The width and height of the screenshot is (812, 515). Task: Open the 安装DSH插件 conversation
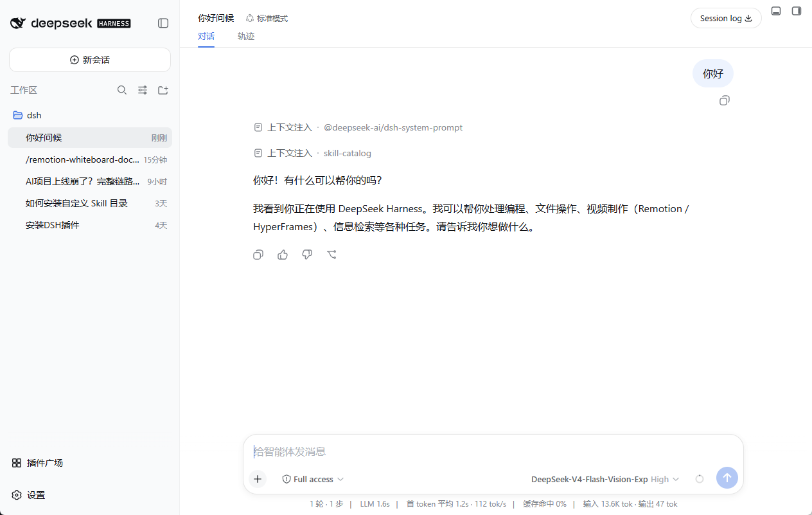[90, 225]
